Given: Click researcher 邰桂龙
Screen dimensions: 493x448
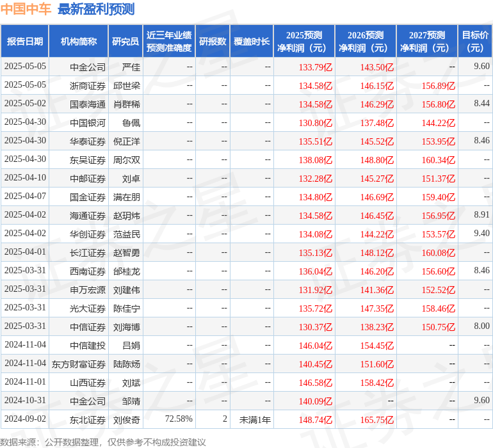Looking at the screenshot, I should [x=127, y=271].
